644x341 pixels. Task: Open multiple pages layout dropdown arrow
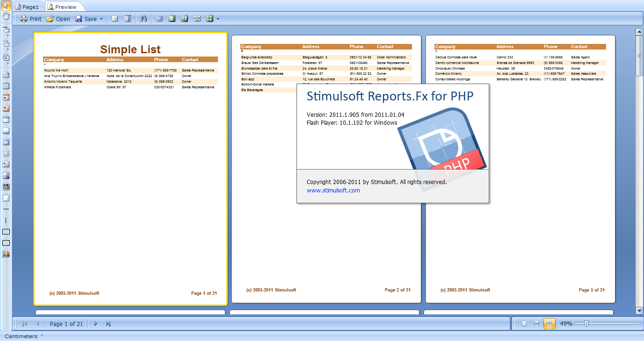point(217,19)
